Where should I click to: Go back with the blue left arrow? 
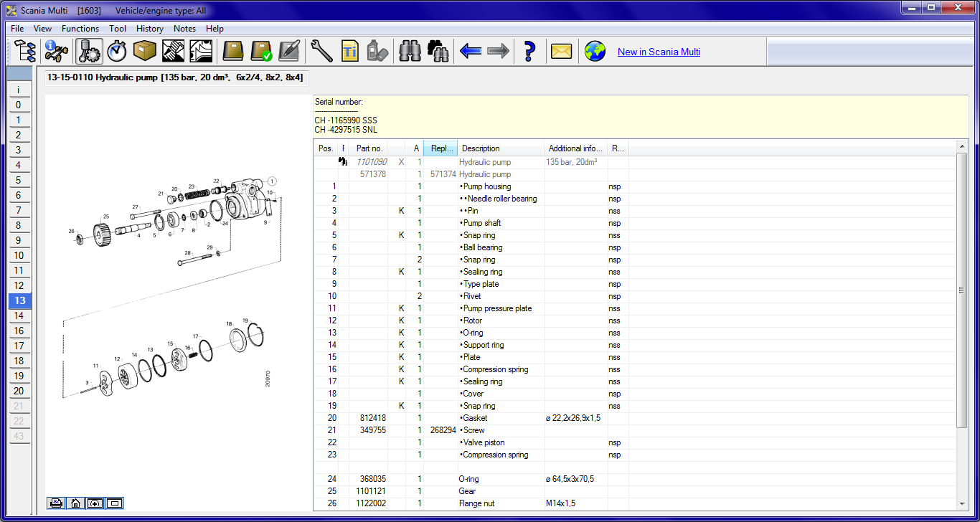[x=470, y=52]
